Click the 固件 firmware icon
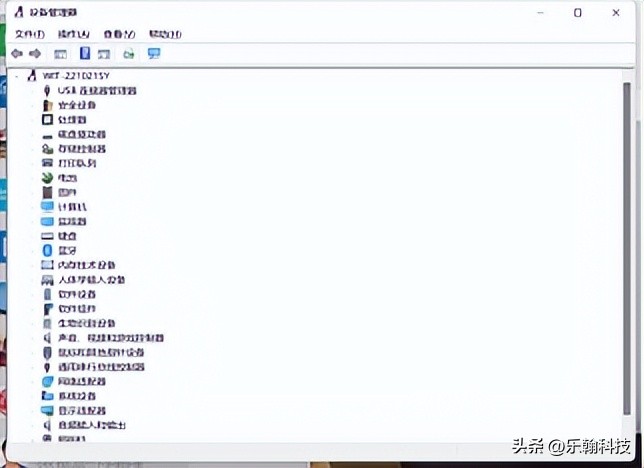 (x=48, y=192)
